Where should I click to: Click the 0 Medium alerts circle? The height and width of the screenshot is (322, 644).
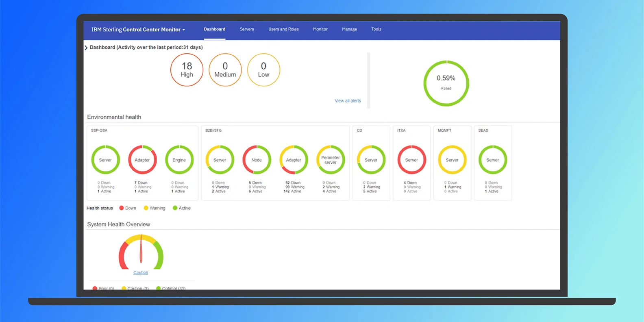225,70
